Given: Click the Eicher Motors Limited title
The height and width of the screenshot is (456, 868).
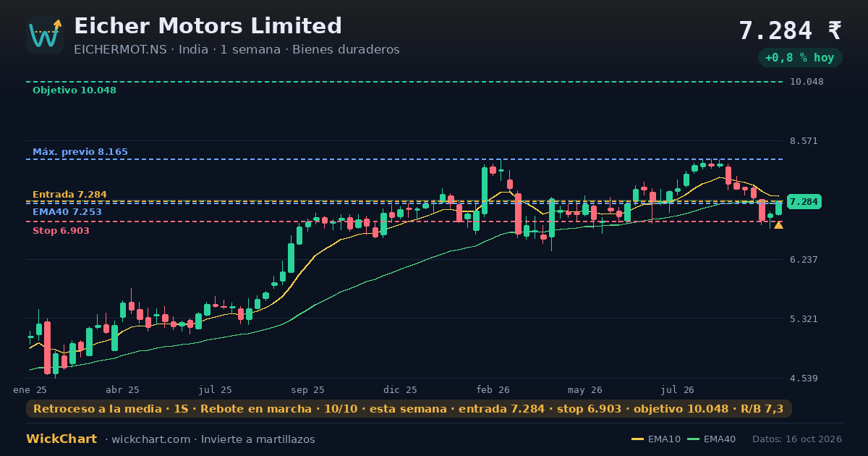Looking at the screenshot, I should coord(208,26).
